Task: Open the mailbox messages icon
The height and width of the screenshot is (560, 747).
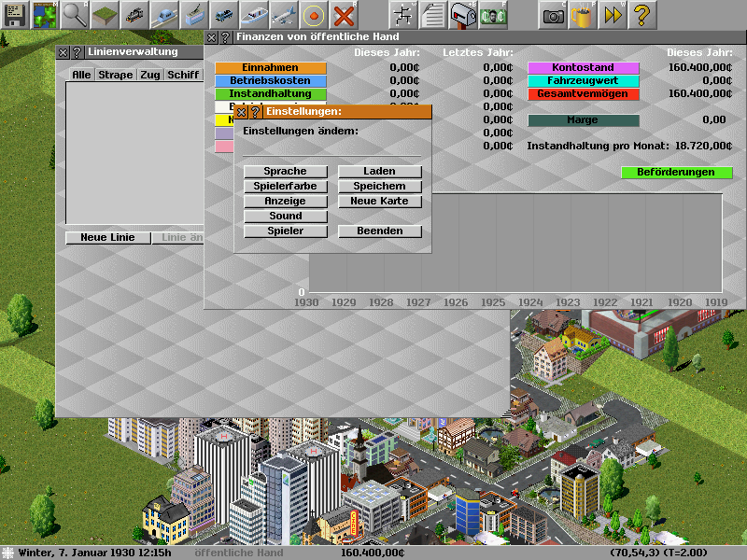Action: 463,14
